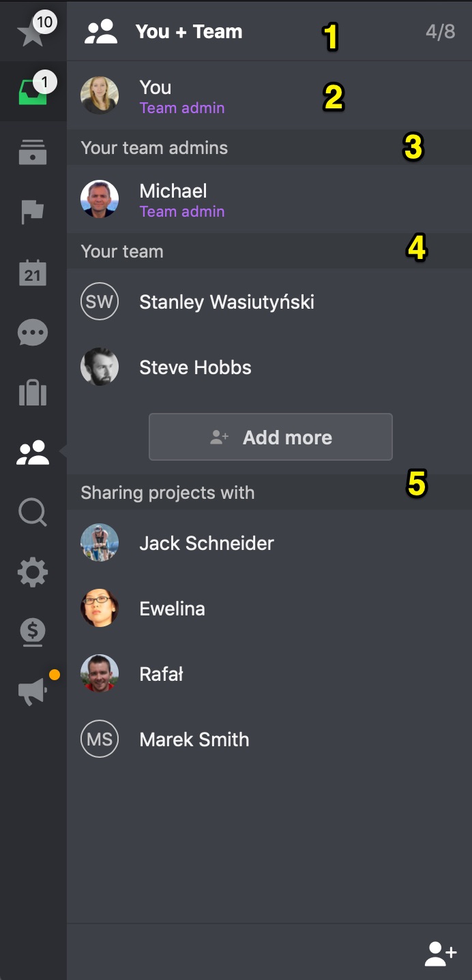Open Marek Smith contact
This screenshot has height=980, width=472.
pyautogui.click(x=269, y=739)
